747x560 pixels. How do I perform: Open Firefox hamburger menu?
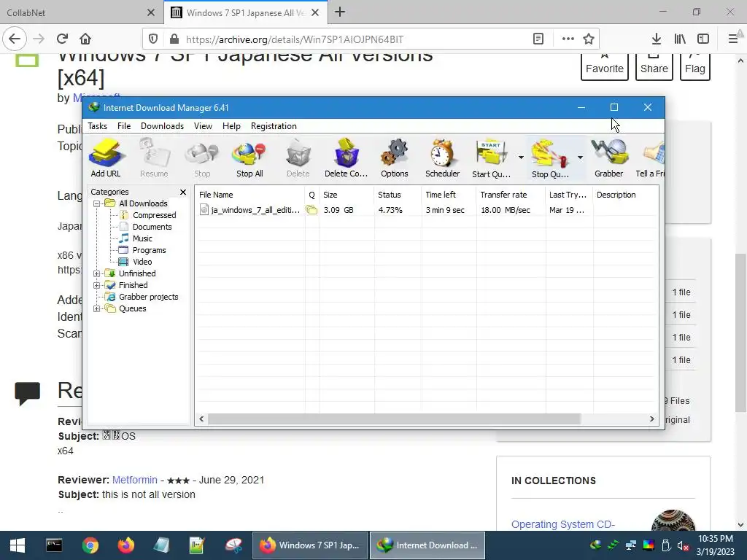(x=733, y=39)
